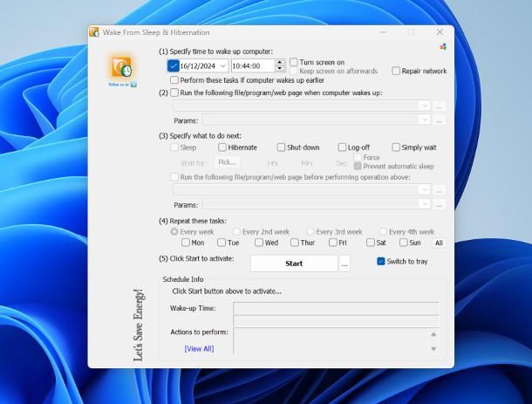The image size is (532, 404).
Task: Click the Wake-up Time info field
Action: 337,308
